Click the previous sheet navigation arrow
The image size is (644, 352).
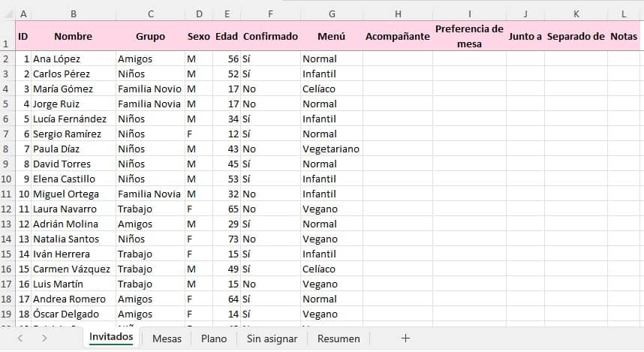[20, 338]
